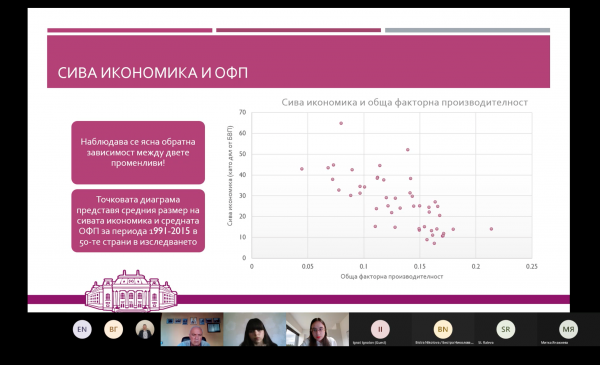
Task: Select the II participant avatar
Action: point(380,329)
